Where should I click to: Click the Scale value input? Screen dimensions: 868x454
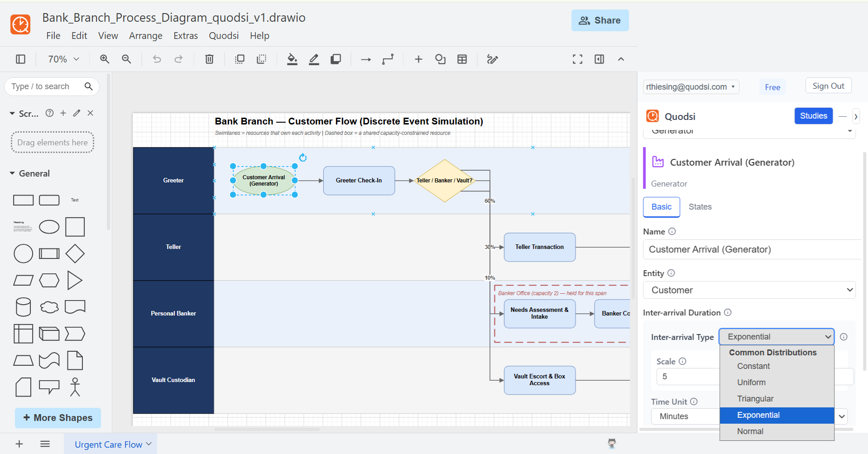(688, 377)
